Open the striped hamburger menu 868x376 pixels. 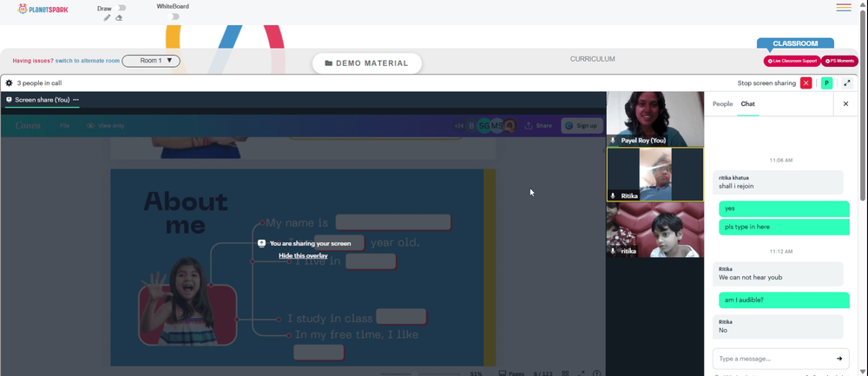[x=844, y=7]
